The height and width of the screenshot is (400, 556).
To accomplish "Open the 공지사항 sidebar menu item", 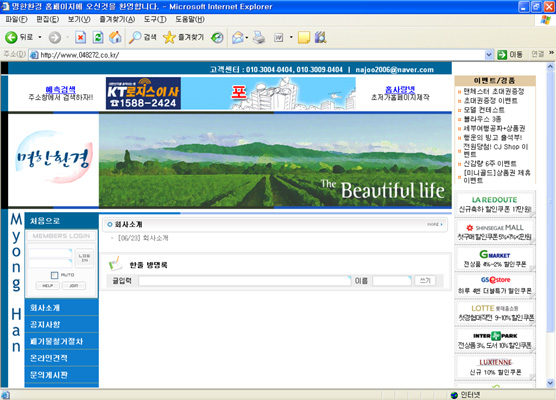I will pos(62,324).
